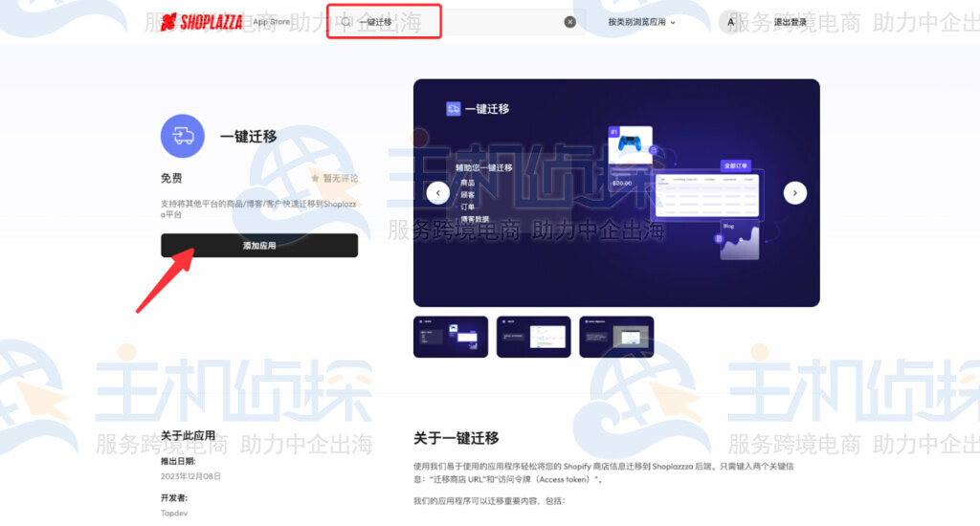Open the App Store link beside the logo
980x526 pixels.
coord(271,22)
